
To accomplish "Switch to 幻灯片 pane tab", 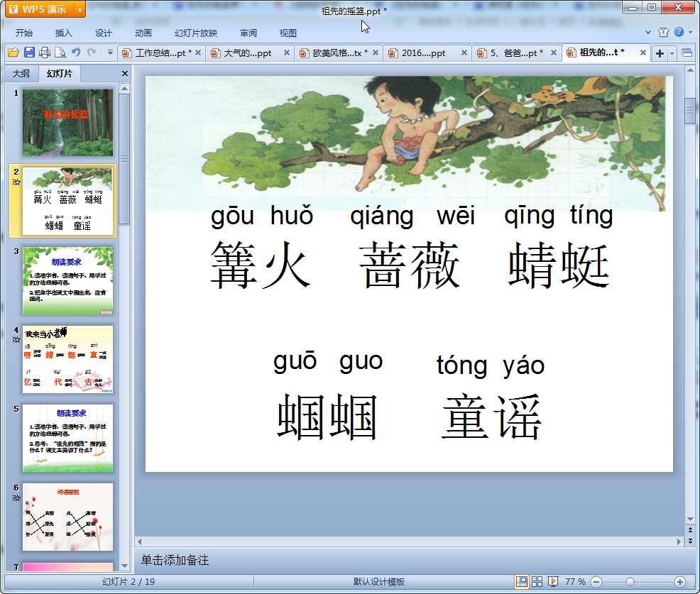I will (x=60, y=74).
